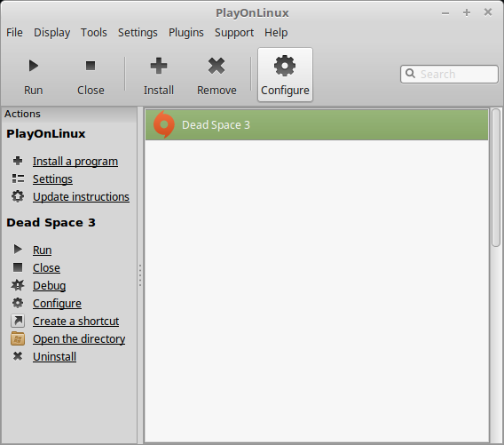Open the Plugins menu
The height and width of the screenshot is (445, 504).
(186, 33)
